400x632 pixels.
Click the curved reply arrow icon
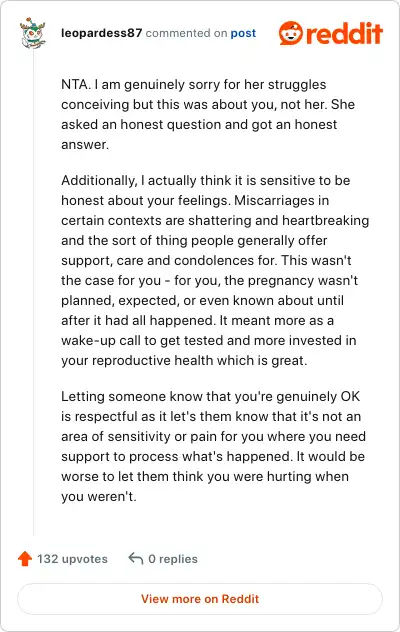point(136,559)
